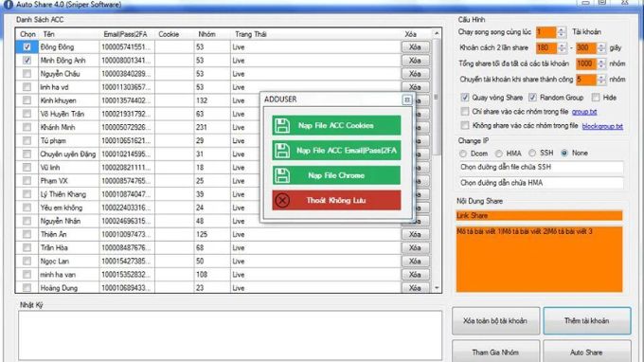Click save icon on Nạp File ACC Email|Pass|2FA
Image resolution: width=644 pixels, height=362 pixels.
click(x=282, y=151)
